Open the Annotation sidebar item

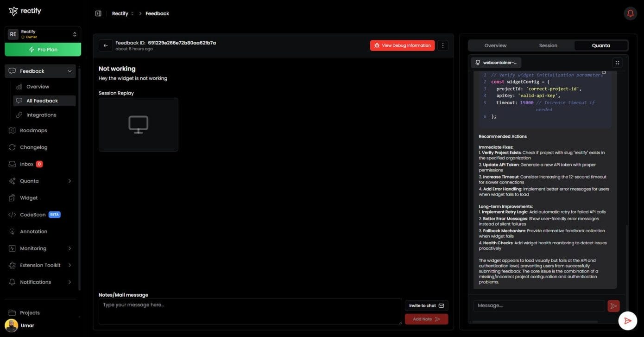click(x=33, y=231)
